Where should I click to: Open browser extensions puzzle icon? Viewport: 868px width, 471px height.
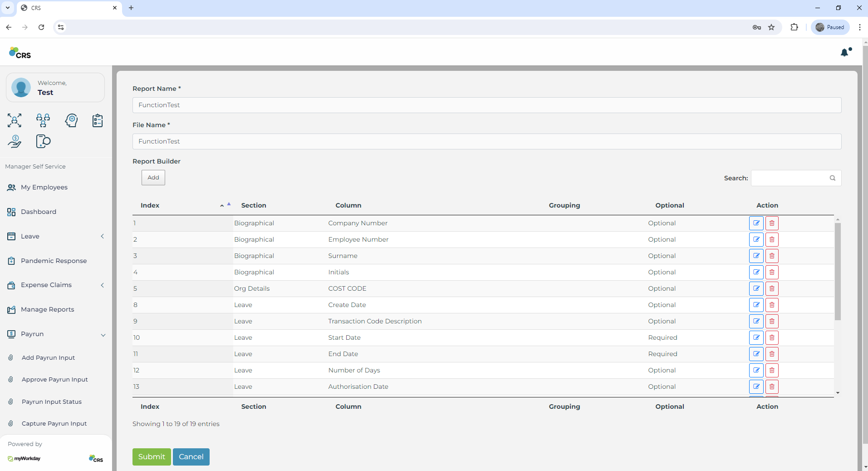pos(794,27)
